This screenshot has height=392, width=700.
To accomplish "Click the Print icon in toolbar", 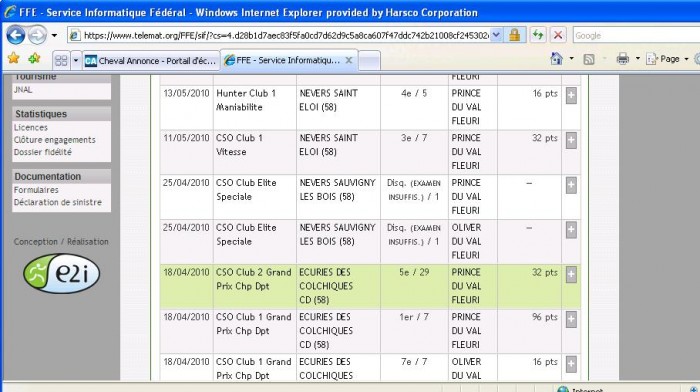I will [622, 58].
